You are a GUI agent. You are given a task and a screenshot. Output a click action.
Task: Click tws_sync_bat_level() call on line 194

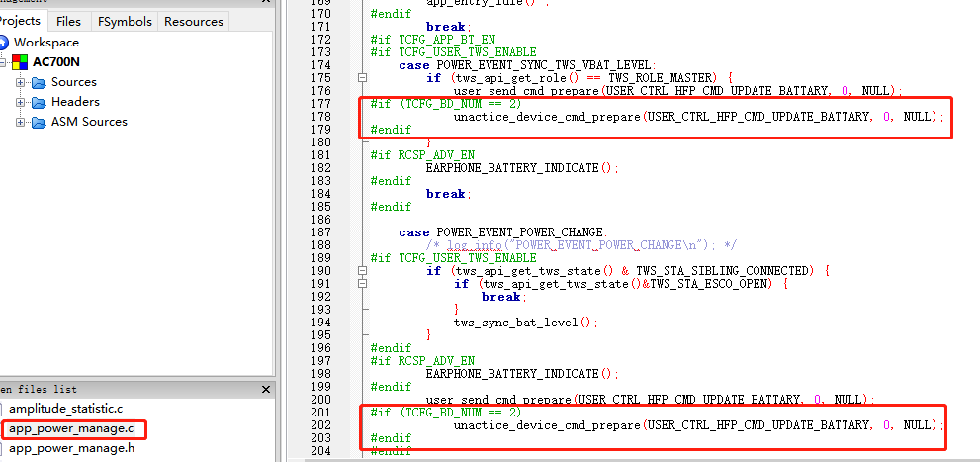[x=526, y=323]
